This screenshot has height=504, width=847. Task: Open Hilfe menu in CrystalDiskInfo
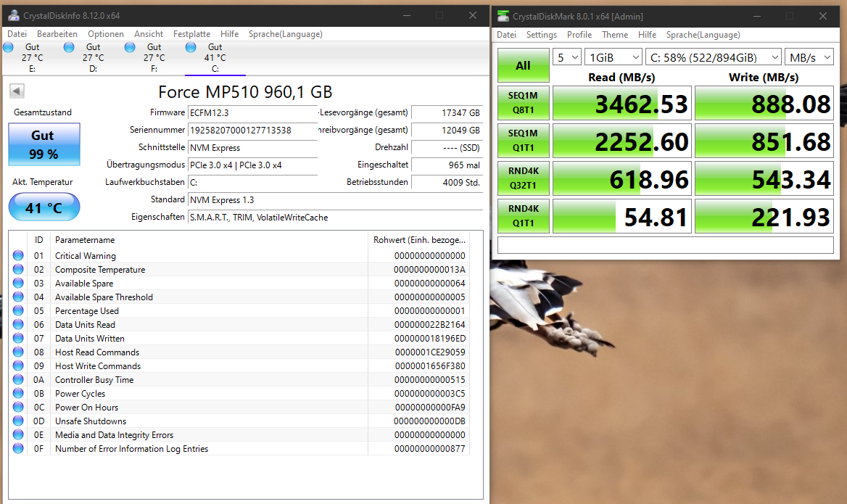tap(230, 33)
